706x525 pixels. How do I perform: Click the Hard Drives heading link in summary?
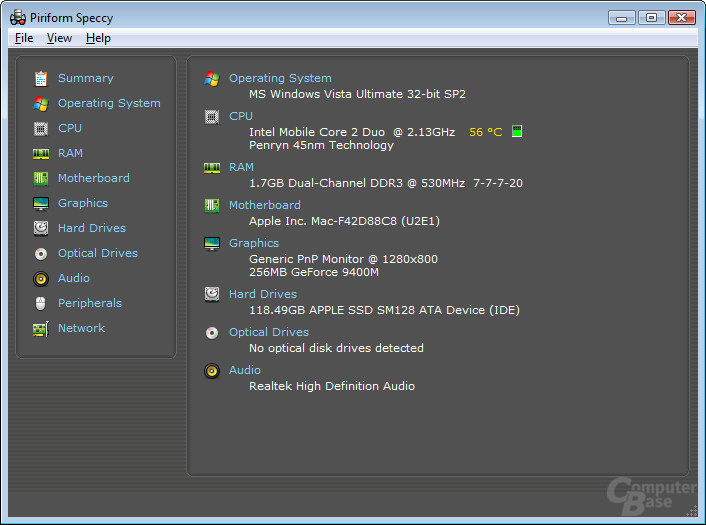click(263, 294)
